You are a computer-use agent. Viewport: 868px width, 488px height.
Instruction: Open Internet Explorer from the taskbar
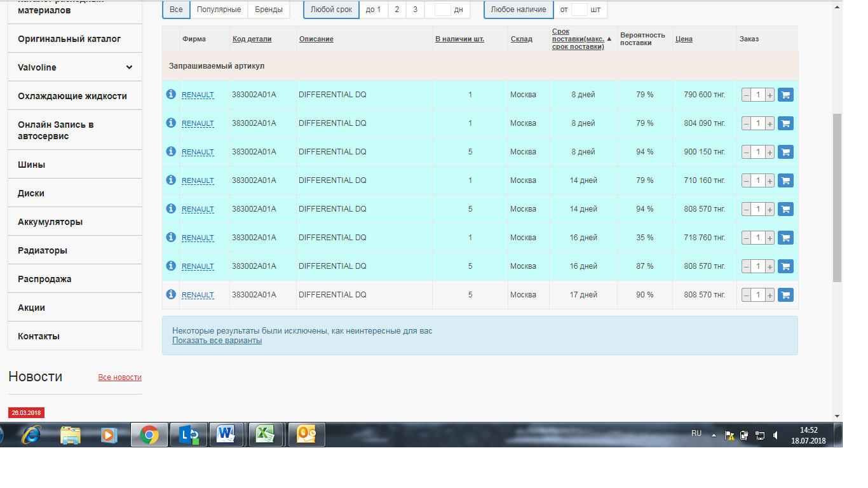pos(32,435)
